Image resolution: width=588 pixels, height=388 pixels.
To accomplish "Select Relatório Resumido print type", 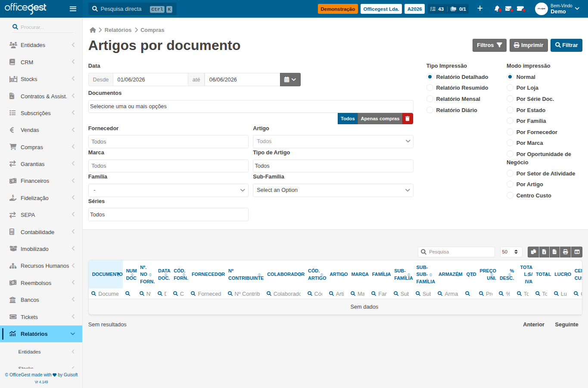I will click(430, 88).
